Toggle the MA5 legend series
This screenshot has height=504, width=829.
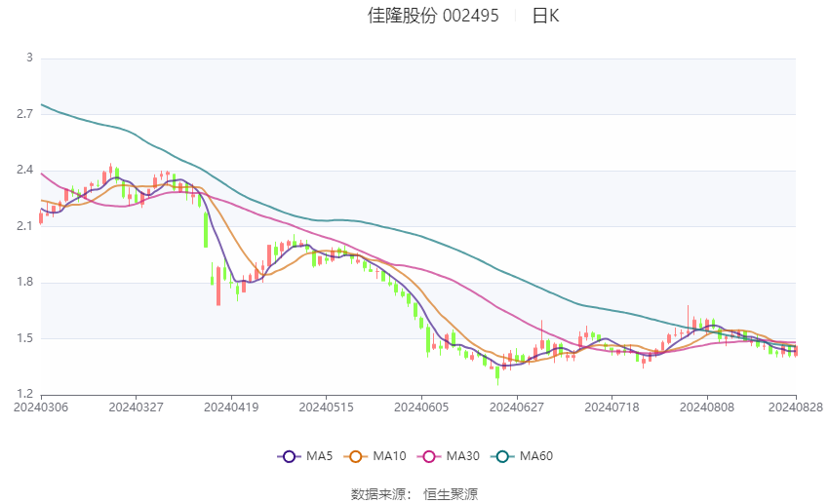(x=305, y=456)
